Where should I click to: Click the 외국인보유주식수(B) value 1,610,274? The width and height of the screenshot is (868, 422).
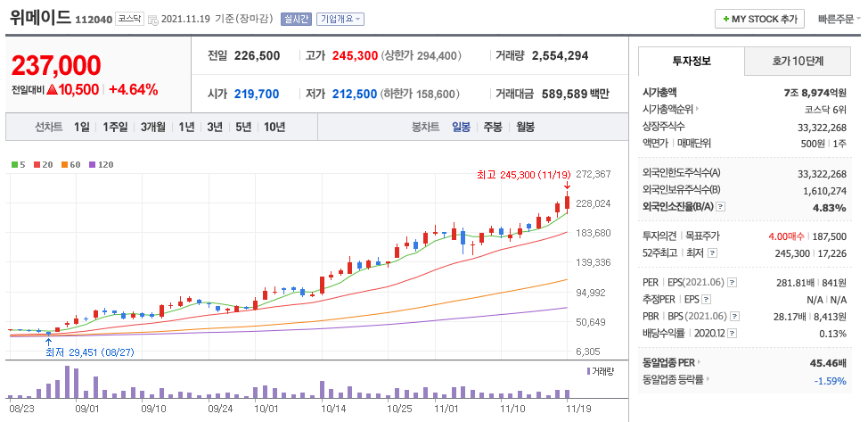pos(824,191)
